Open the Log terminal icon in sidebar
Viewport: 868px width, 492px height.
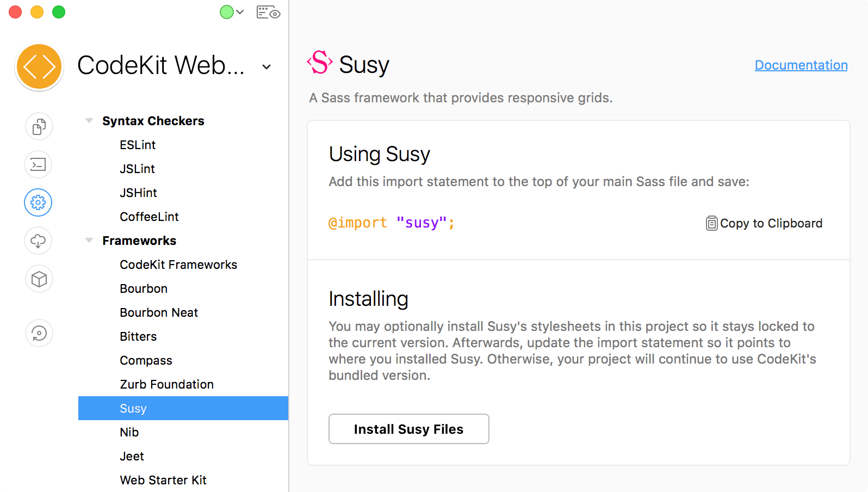[x=39, y=164]
